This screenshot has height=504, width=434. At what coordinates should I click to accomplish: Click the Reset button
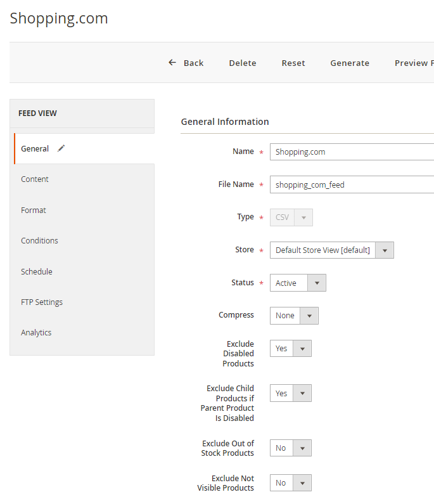pos(293,63)
